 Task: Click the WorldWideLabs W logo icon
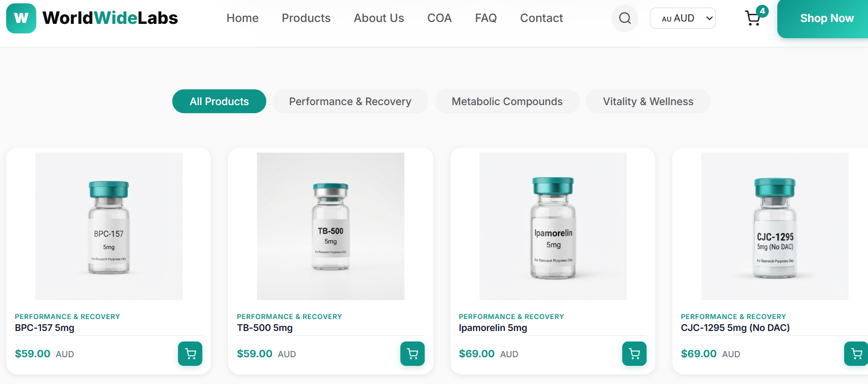click(21, 18)
